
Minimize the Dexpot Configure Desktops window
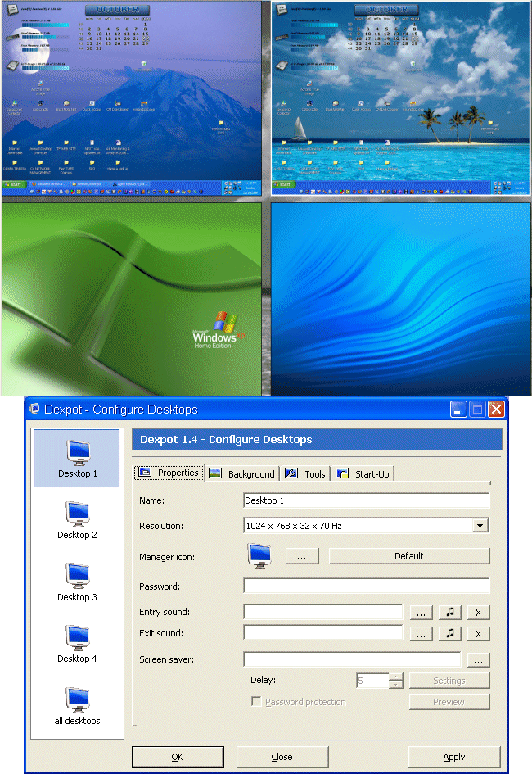(x=458, y=410)
